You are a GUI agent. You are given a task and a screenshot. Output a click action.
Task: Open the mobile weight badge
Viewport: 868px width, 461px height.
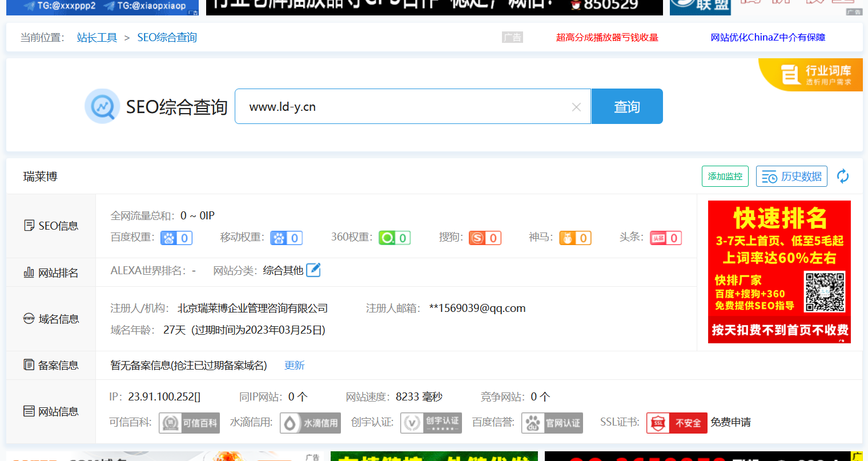pyautogui.click(x=286, y=238)
